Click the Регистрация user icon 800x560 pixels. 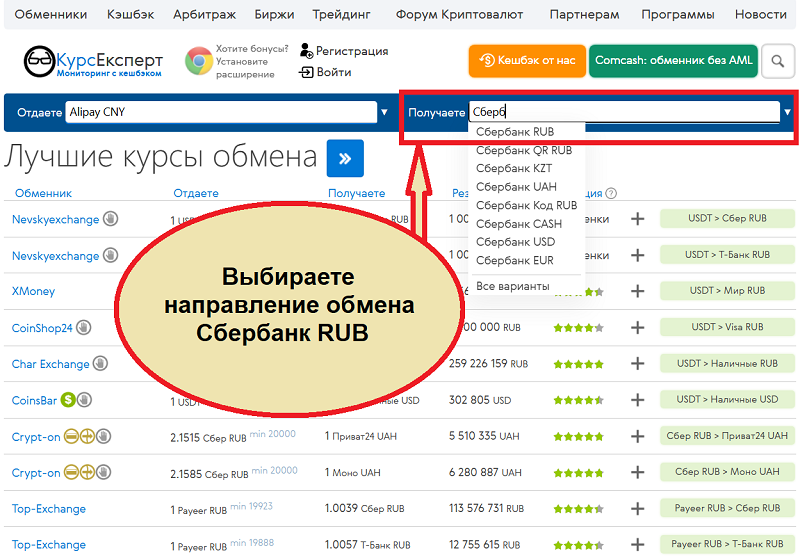(x=306, y=50)
